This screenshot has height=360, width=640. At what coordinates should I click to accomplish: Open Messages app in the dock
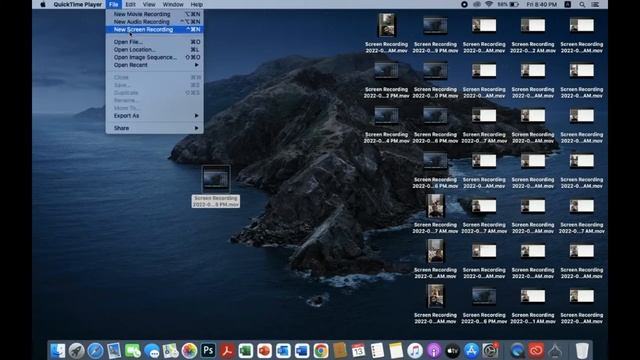(x=151, y=351)
